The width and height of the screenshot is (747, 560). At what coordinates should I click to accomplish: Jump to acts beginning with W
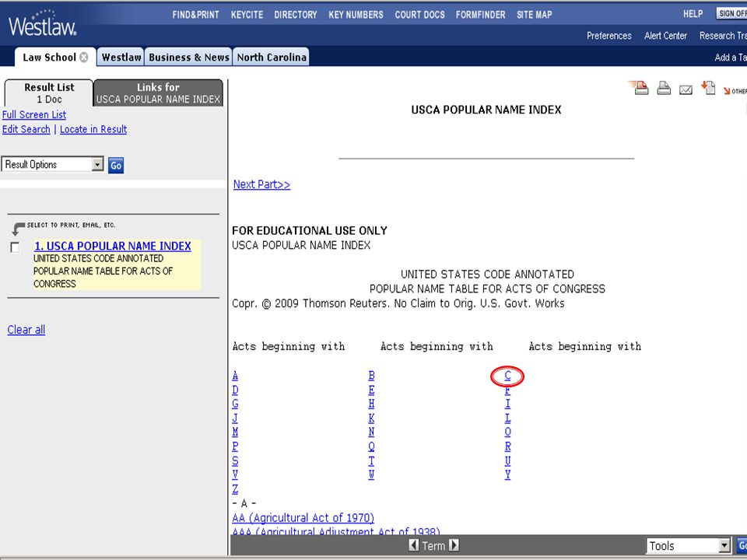coord(371,474)
